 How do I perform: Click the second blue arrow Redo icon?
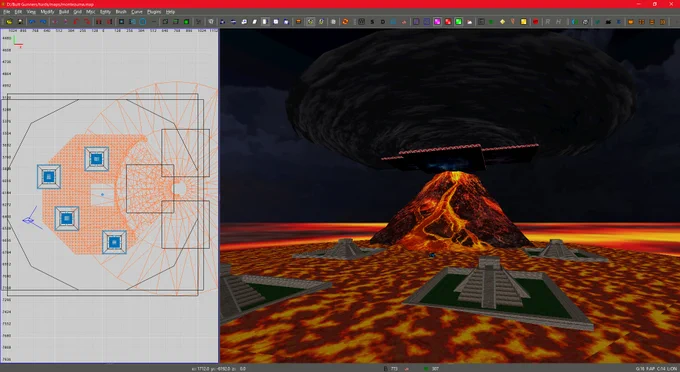click(43, 21)
